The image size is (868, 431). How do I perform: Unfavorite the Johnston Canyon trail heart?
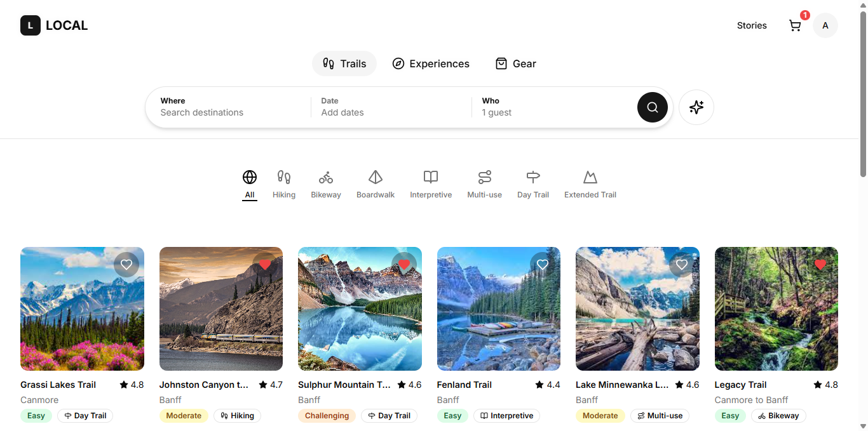[265, 265]
